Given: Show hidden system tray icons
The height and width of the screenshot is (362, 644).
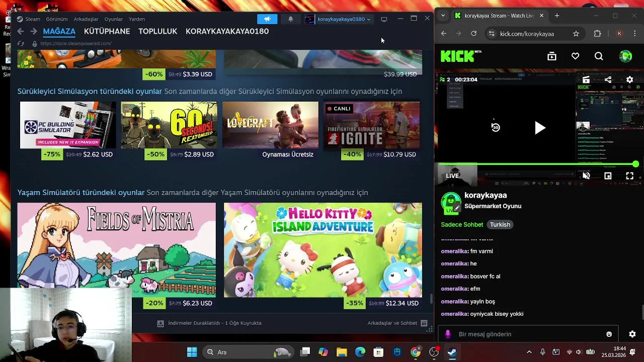Looking at the screenshot, I should tap(529, 352).
